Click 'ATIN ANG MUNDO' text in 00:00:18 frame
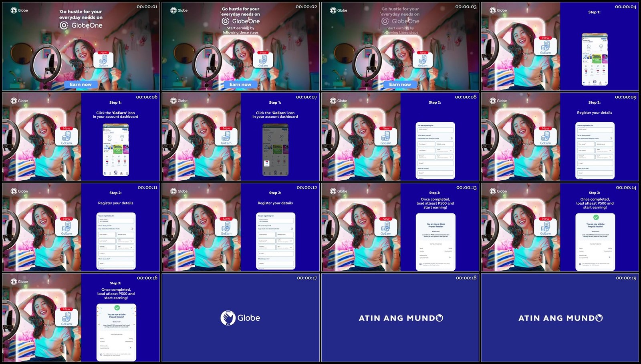 (x=401, y=318)
